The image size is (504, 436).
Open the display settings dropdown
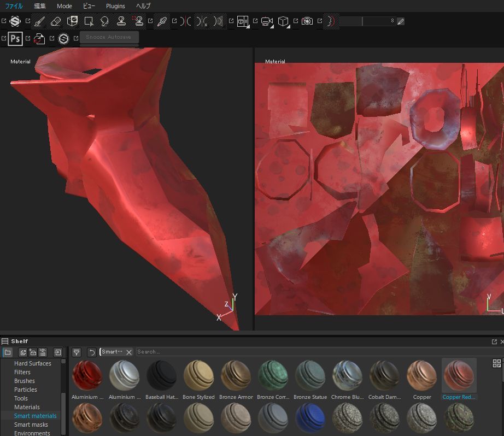(x=243, y=21)
